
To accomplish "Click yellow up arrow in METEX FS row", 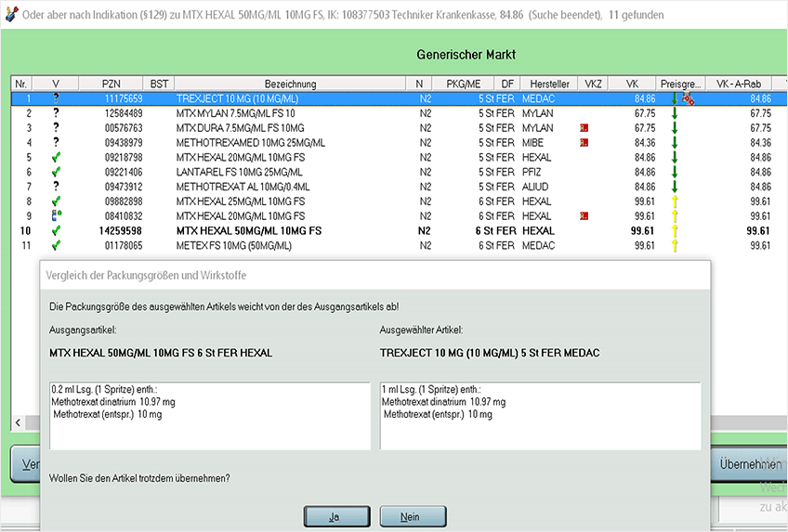I will pyautogui.click(x=675, y=245).
